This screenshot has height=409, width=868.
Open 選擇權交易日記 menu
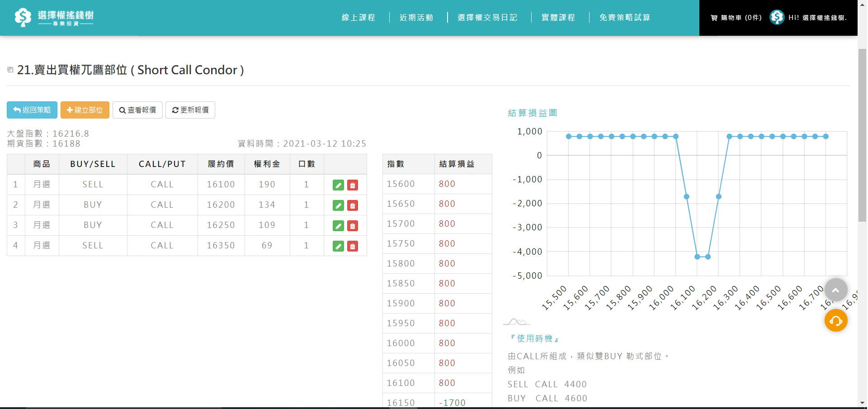pos(487,18)
